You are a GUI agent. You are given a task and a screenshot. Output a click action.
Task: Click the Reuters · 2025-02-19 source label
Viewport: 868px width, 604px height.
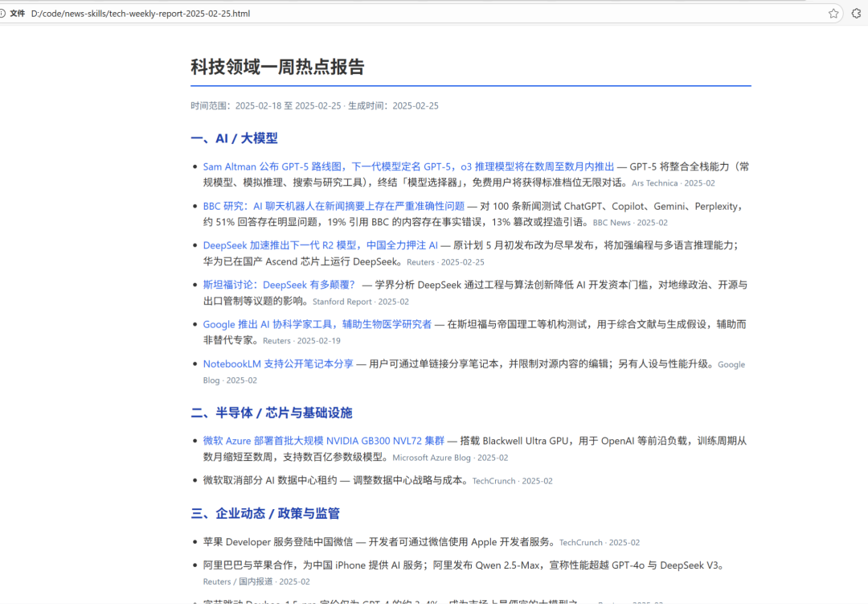pyautogui.click(x=301, y=341)
